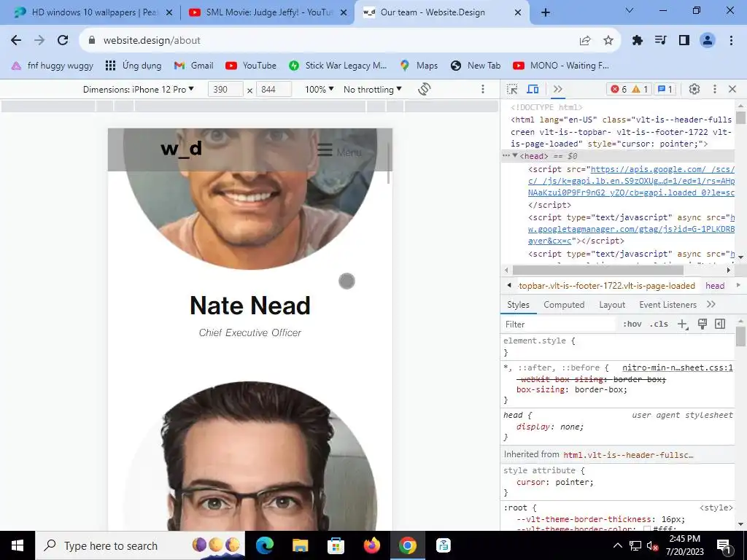Go back using the browser back arrow
Viewport: 747px width, 560px height.
[x=16, y=41]
